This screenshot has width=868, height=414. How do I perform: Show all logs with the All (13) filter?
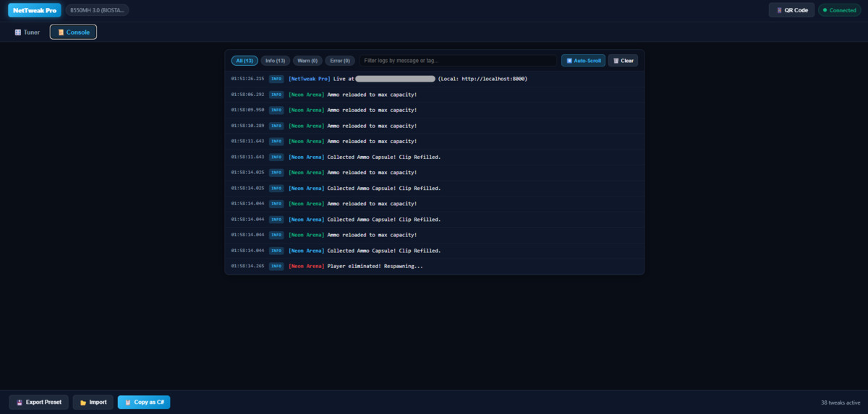click(244, 61)
